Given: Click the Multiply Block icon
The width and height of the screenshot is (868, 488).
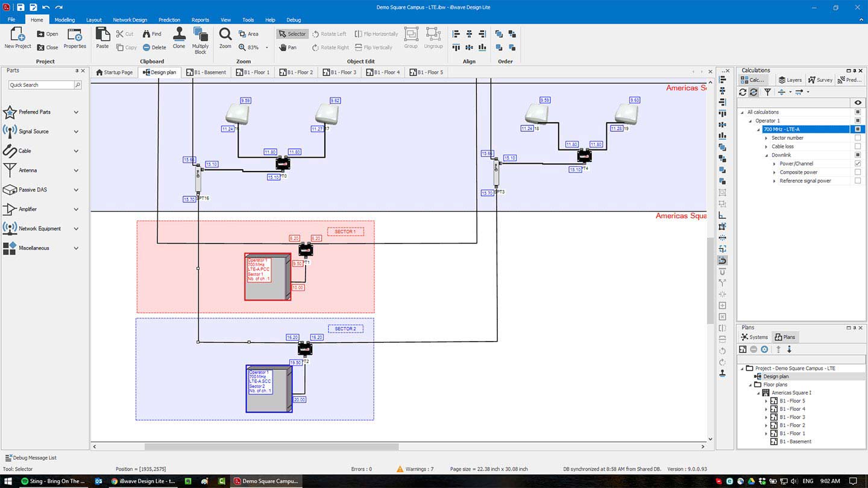Looking at the screenshot, I should coord(200,35).
